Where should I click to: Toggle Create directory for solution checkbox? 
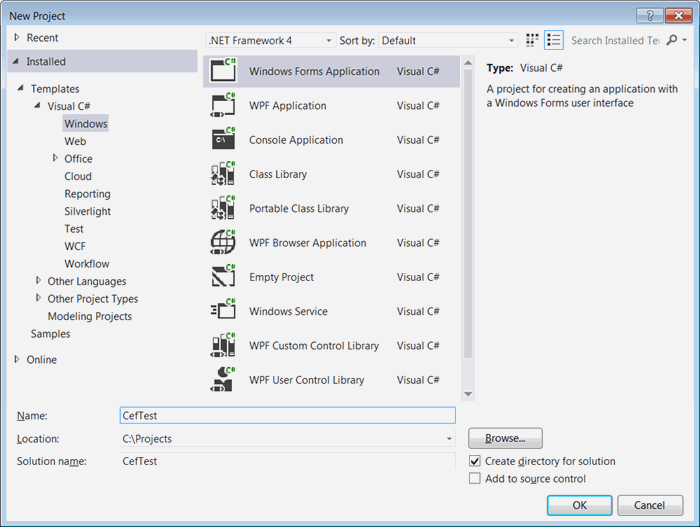pos(475,461)
